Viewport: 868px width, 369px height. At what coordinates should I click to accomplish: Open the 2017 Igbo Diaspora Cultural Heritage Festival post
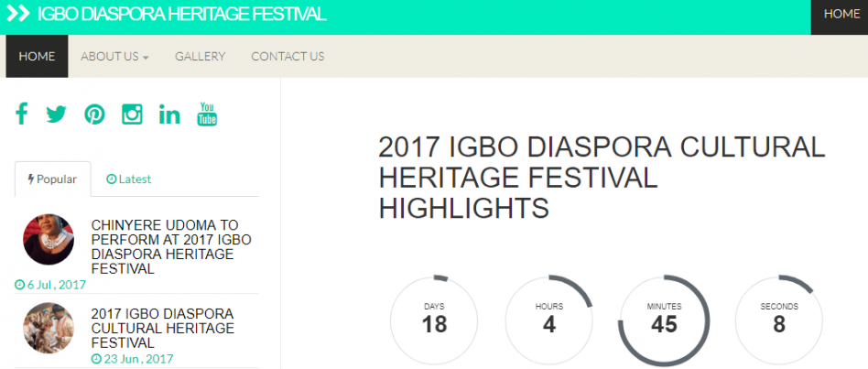(163, 328)
